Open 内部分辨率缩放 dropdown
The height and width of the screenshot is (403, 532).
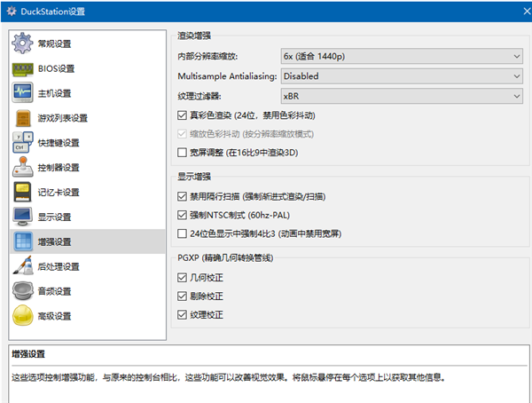(401, 57)
